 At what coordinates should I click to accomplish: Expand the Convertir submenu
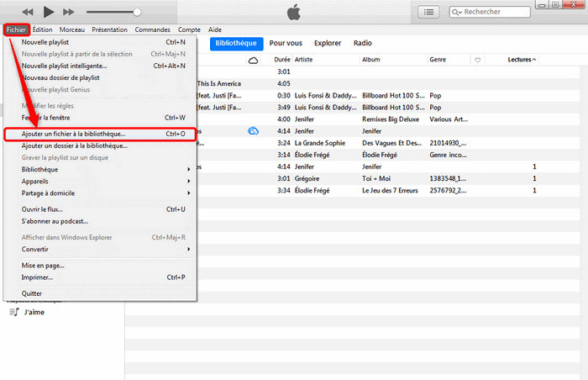pos(100,250)
